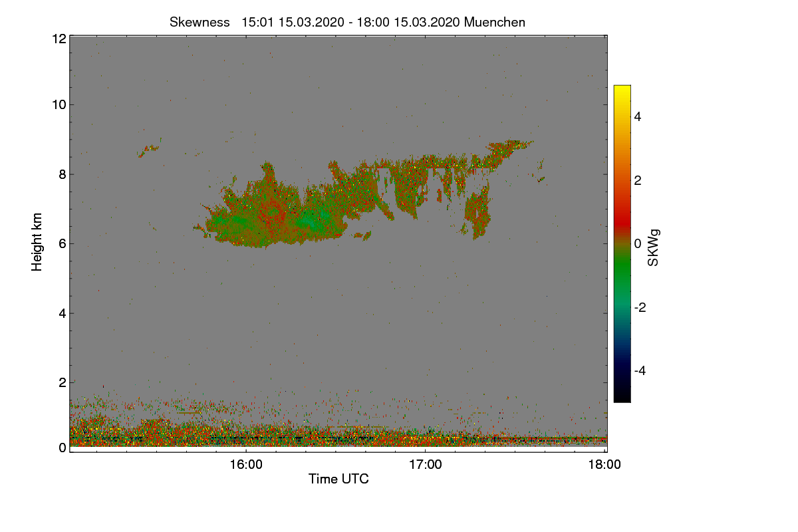Select the "18:00" time tick label
Image resolution: width=798 pixels, height=532 pixels.
(x=604, y=465)
